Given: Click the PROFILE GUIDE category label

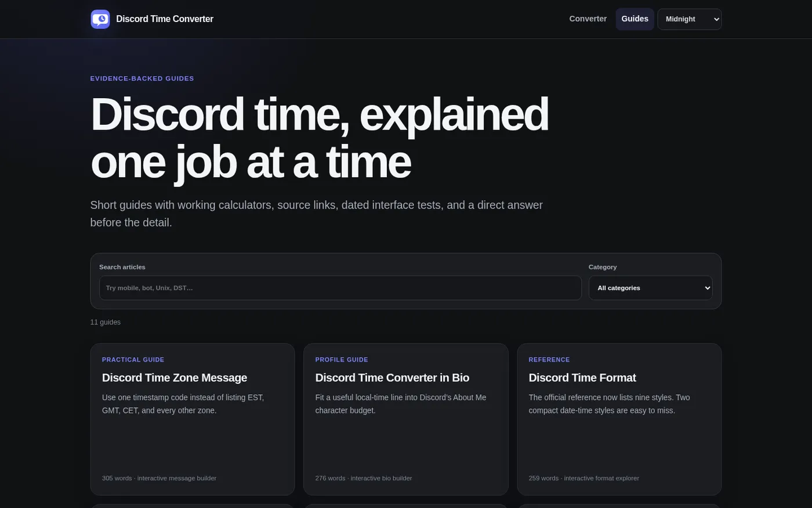Looking at the screenshot, I should point(342,360).
